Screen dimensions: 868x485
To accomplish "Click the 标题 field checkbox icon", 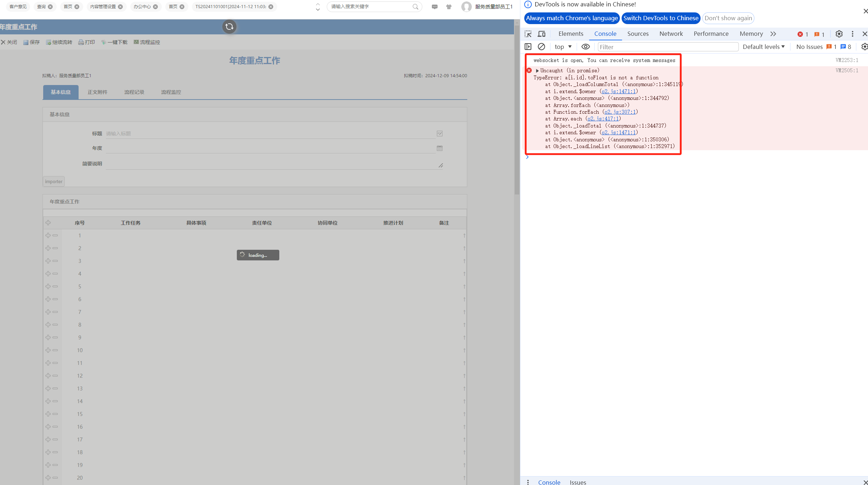I will pyautogui.click(x=439, y=134).
